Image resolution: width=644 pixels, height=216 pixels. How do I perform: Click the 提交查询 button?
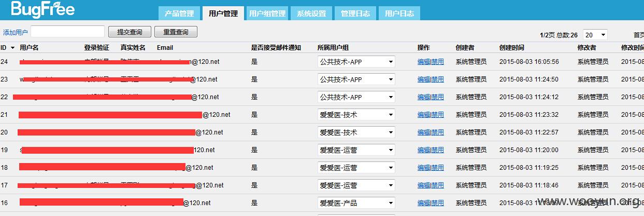tap(130, 32)
